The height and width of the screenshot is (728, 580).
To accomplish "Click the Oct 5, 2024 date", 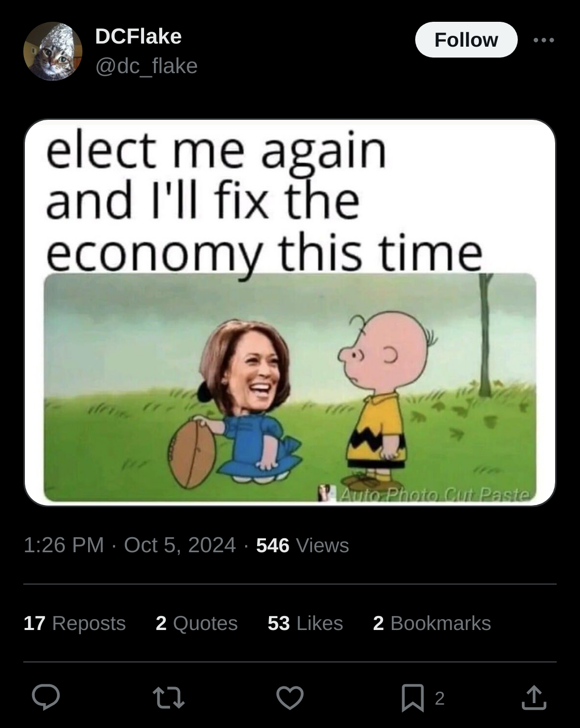I will (180, 545).
